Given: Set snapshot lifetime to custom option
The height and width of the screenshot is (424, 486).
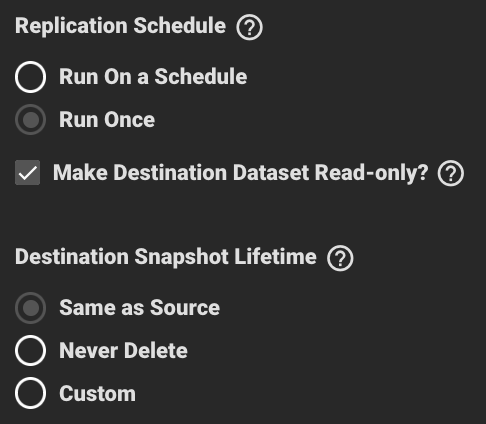Looking at the screenshot, I should coord(30,393).
